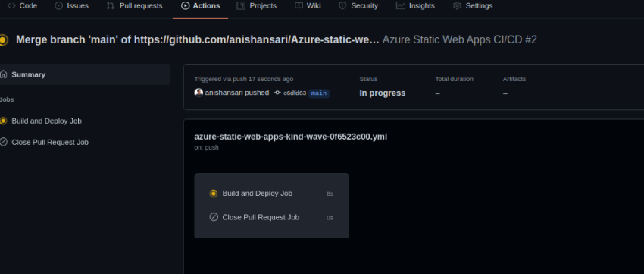Screen dimensions: 644x274
Task: Click the Issues circle icon
Action: [x=59, y=6]
